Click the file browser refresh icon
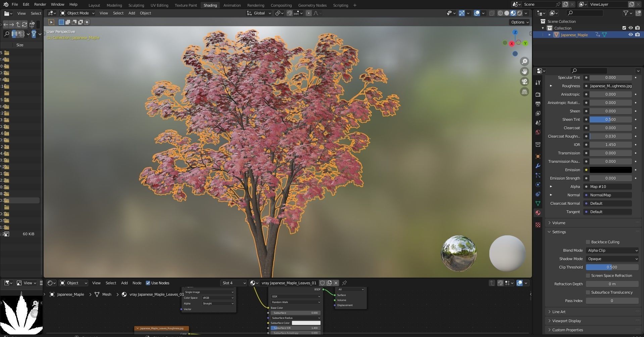The height and width of the screenshot is (337, 644). 24,25
